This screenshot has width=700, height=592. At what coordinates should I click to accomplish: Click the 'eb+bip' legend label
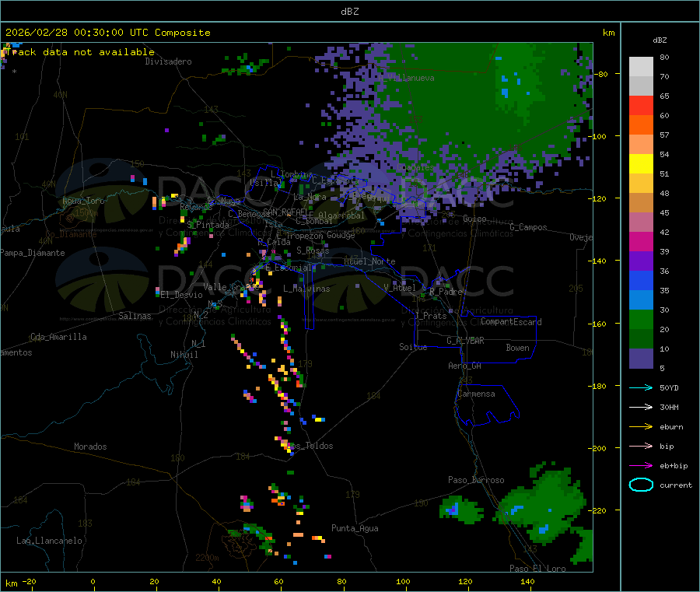point(674,466)
